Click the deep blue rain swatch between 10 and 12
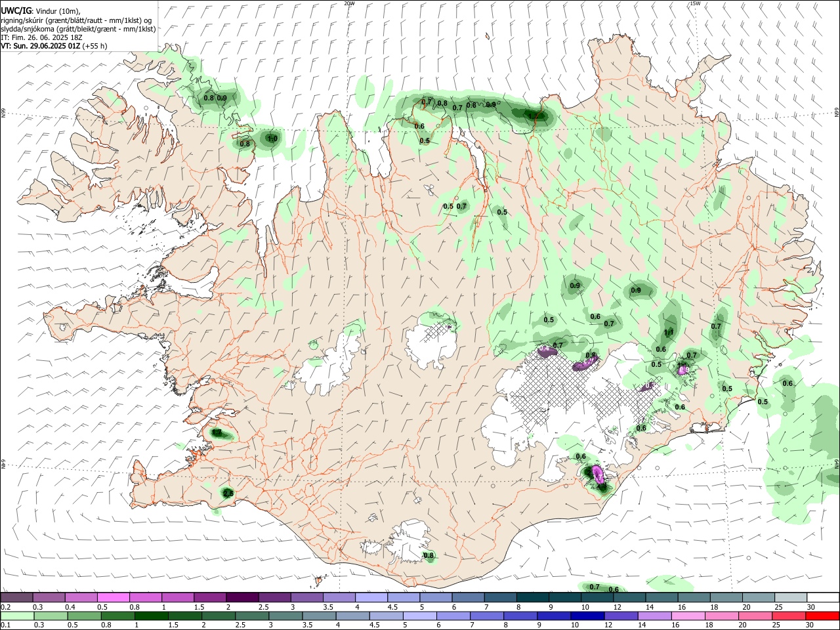The image size is (840, 630). tap(587, 616)
